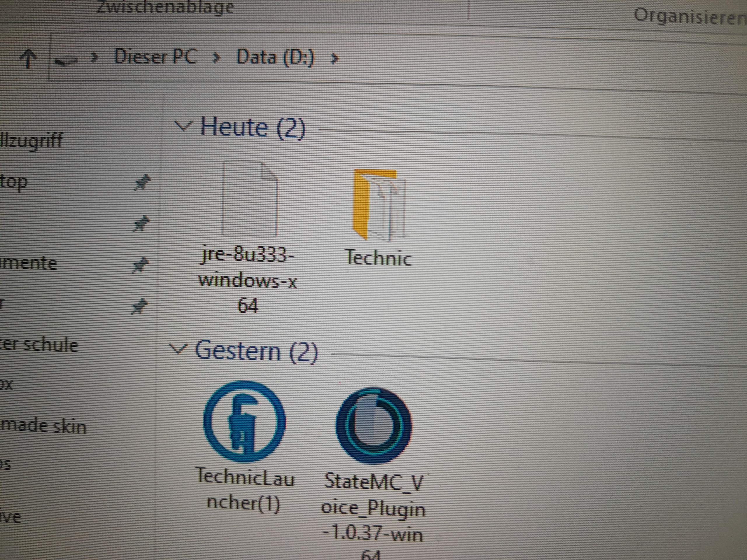Screen dimensions: 747x560
Task: Select the jre-8u333-windows-x64 file icon
Action: click(250, 199)
